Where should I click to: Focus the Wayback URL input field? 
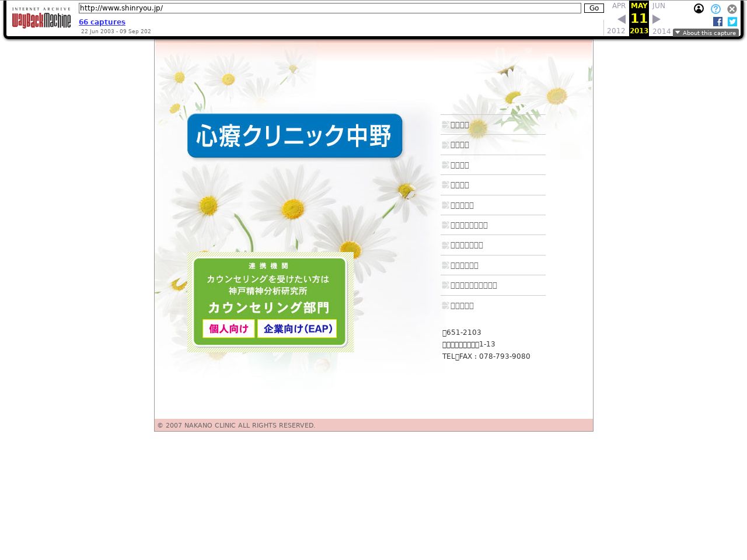pyautogui.click(x=330, y=8)
